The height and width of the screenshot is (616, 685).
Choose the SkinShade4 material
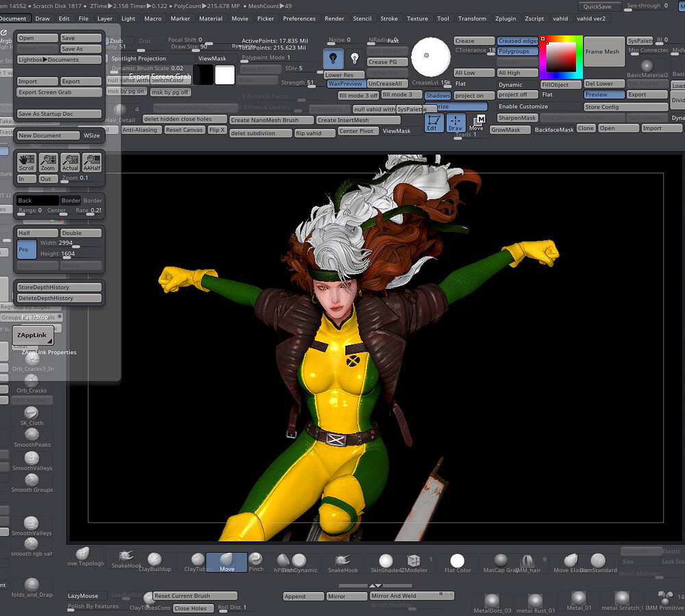(386, 563)
